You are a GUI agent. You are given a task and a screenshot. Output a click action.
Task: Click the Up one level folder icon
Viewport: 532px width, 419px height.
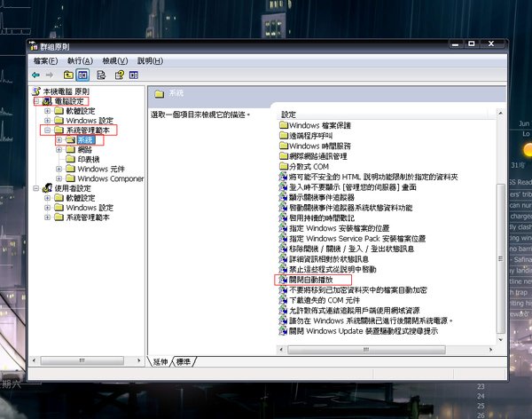tap(68, 75)
